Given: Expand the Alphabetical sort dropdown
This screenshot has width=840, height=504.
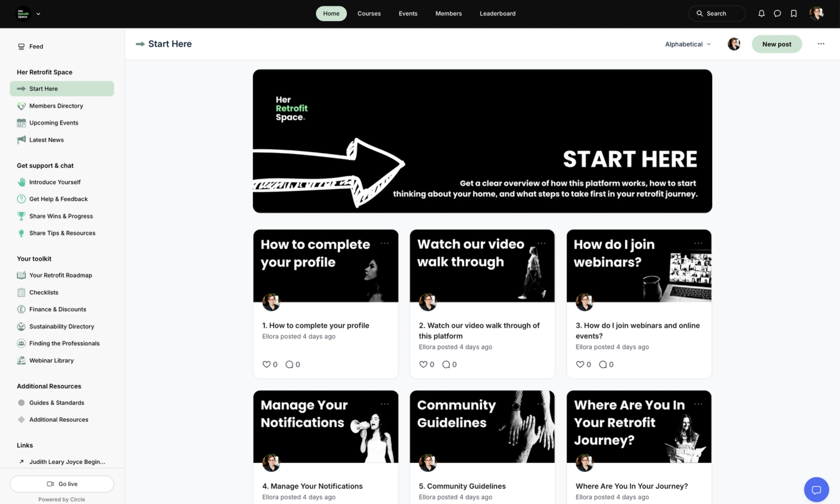Looking at the screenshot, I should (688, 44).
